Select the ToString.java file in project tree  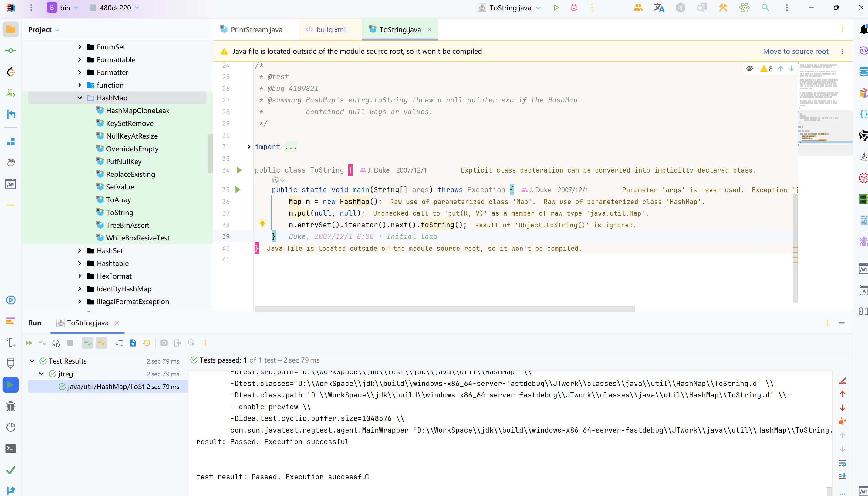[x=119, y=212]
